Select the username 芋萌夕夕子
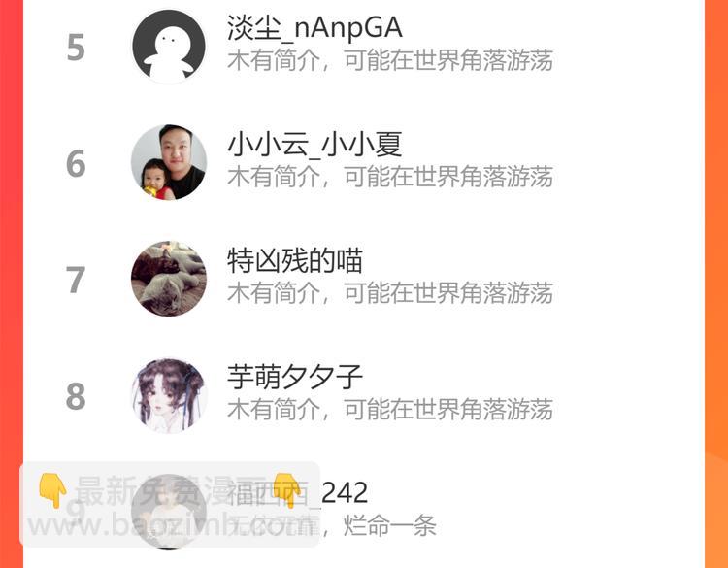Screen dimensions: 728x568 pyautogui.click(x=295, y=377)
